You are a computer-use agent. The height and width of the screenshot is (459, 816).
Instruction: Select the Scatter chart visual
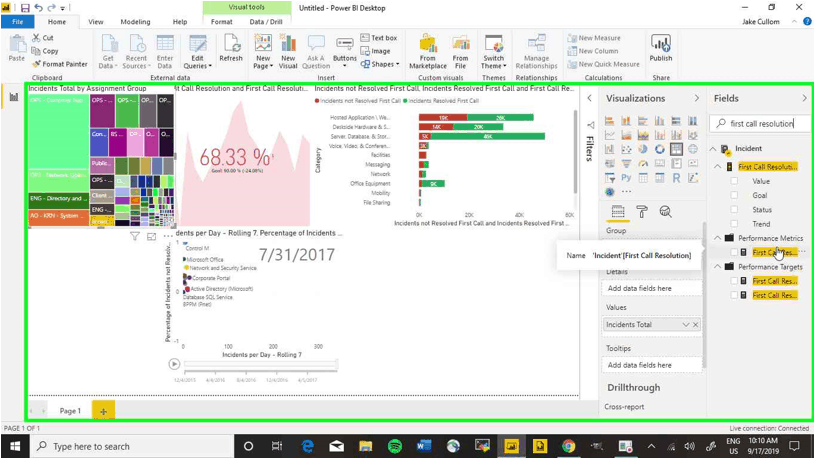626,149
